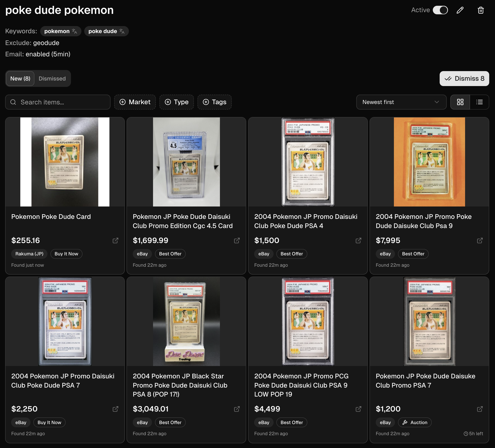Click the gavel icon on Auction tag
Viewport: 495px width, 448px height.
point(405,422)
